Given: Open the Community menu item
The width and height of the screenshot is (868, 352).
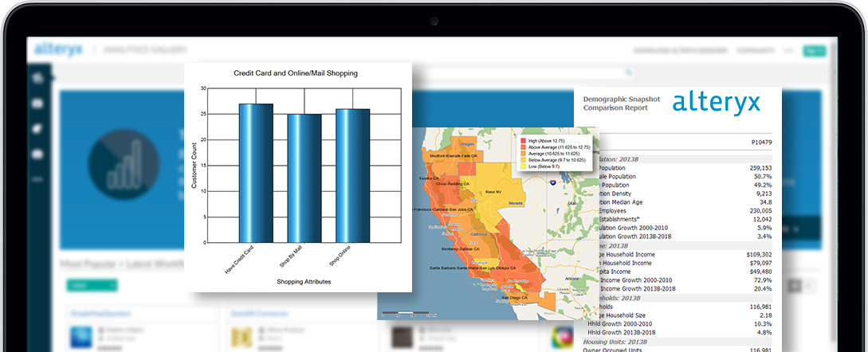Looking at the screenshot, I should click(755, 51).
